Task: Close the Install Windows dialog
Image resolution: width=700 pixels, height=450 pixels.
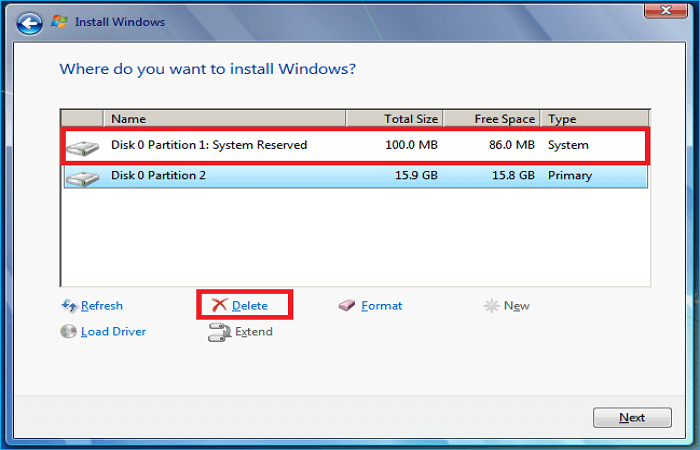Action: click(x=660, y=13)
